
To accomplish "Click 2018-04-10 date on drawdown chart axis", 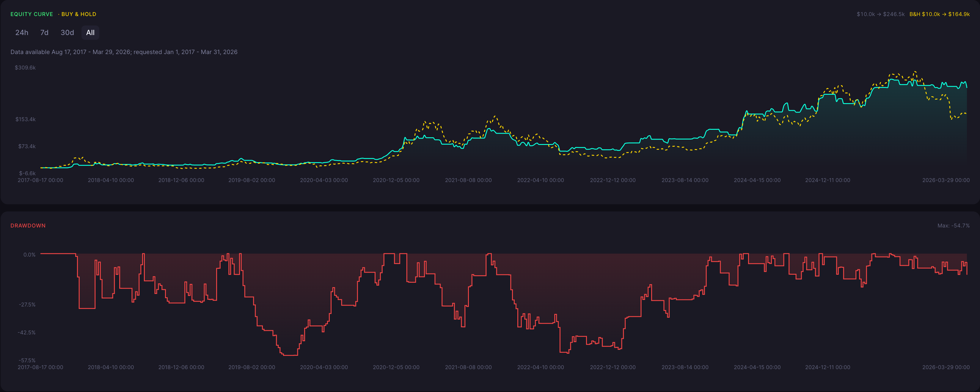I will (111, 367).
